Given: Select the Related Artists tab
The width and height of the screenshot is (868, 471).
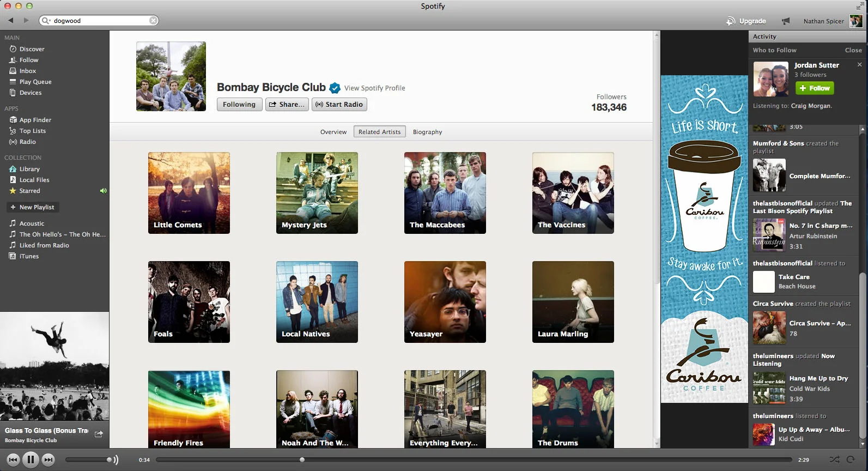Looking at the screenshot, I should 379,132.
